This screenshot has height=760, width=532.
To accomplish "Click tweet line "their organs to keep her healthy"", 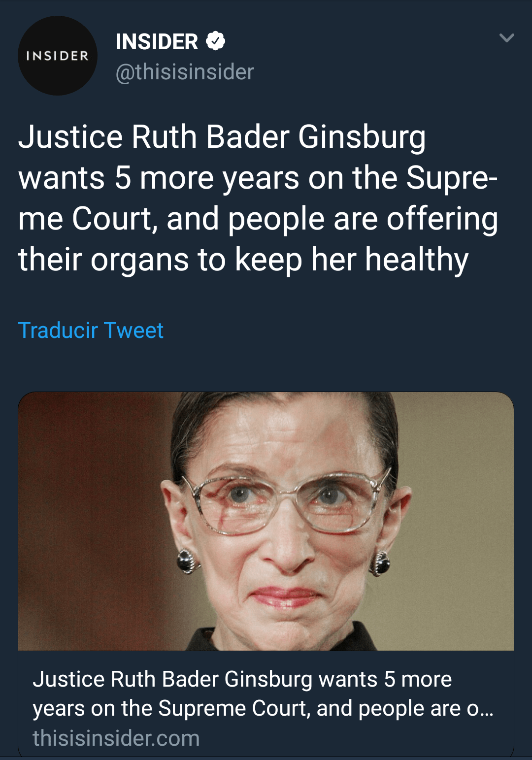I will tap(243, 260).
